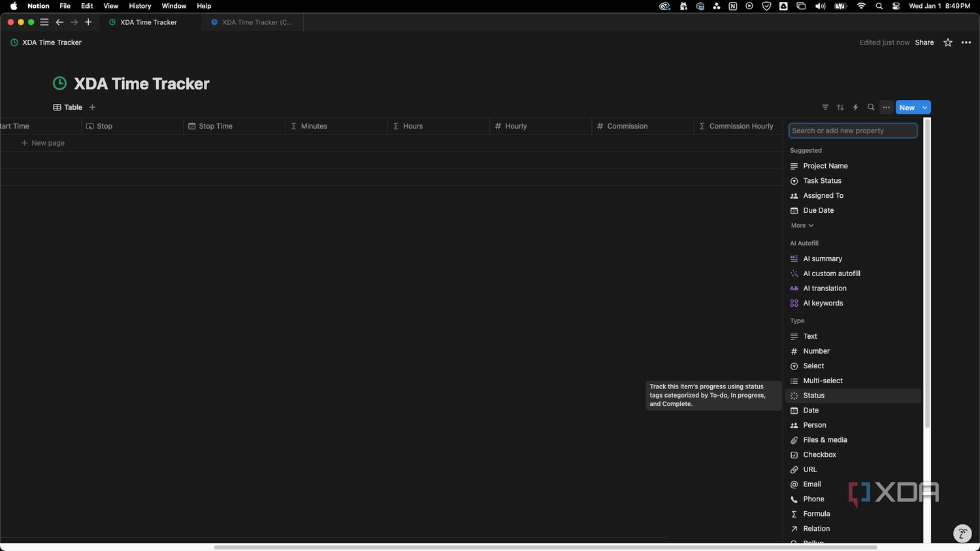Open the Hourly column header menu
This screenshot has width=980, height=551.
540,126
